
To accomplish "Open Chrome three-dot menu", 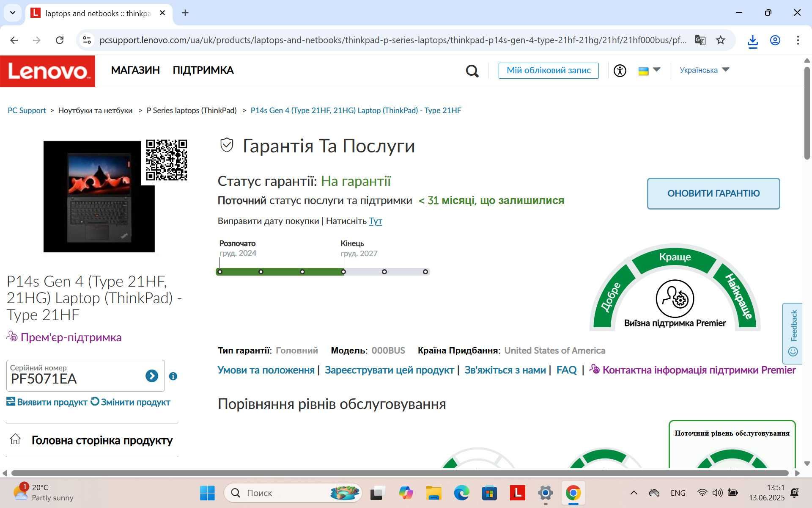I will pyautogui.click(x=798, y=40).
